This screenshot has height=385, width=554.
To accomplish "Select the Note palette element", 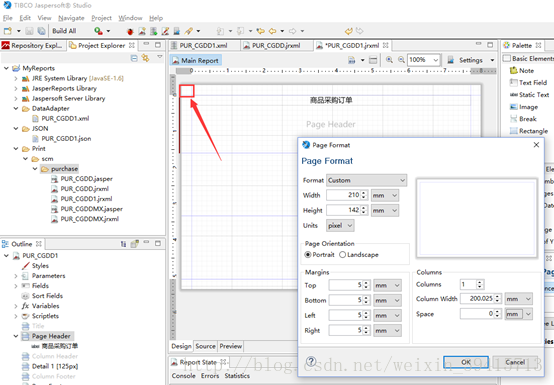I will point(522,71).
